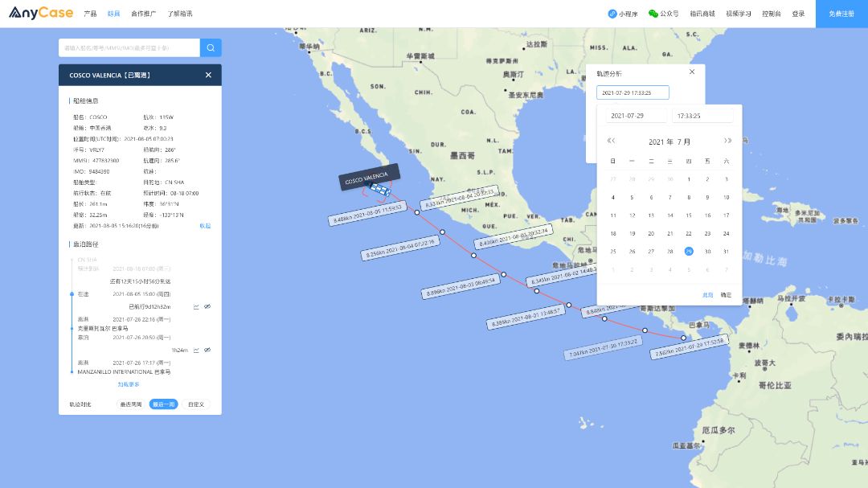
Task: Close the 轨迹分析 dialog
Action: (x=692, y=72)
